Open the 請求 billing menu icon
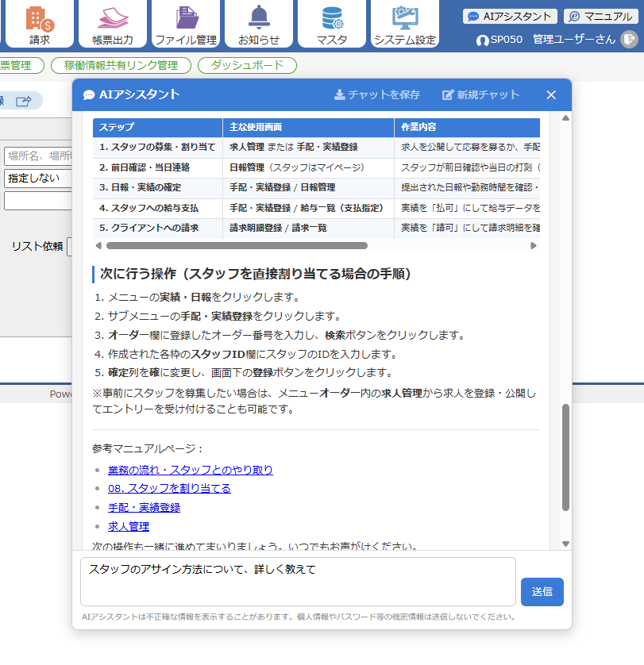The width and height of the screenshot is (644, 665). (40, 24)
